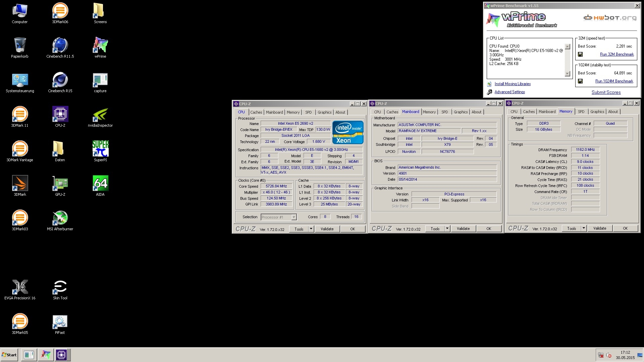The image size is (644, 362).
Task: Open Tools dropdown arrow in CPU tab window
Action: pos(311,229)
